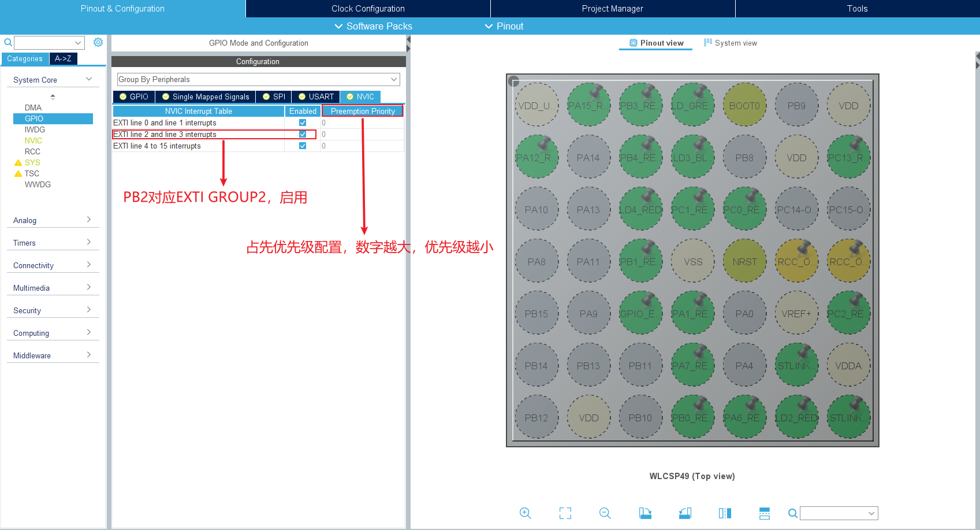
Task: Select the VDDA pin on chip
Action: 848,365
